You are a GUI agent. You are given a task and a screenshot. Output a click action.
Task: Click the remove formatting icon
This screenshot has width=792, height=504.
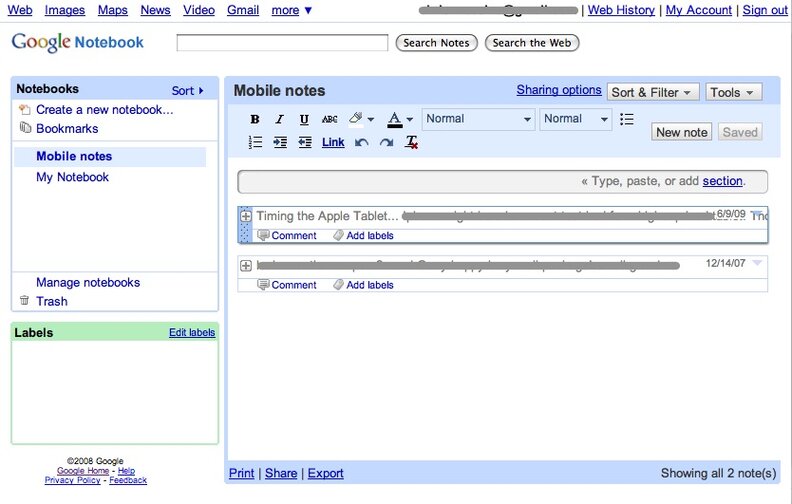click(411, 143)
